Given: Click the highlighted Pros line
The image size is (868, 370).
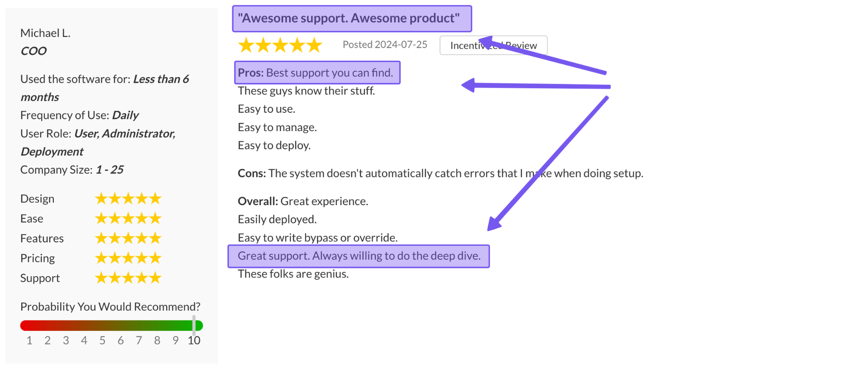Looking at the screenshot, I should (317, 73).
